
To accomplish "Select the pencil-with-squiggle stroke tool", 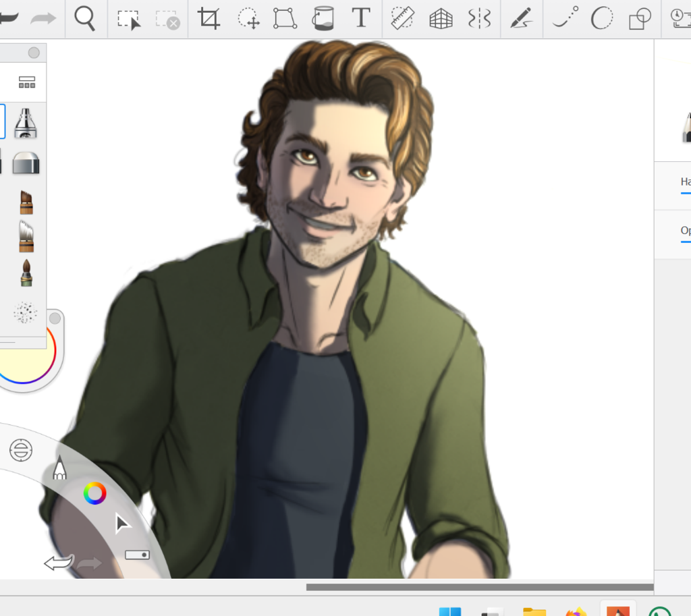I will tap(522, 18).
